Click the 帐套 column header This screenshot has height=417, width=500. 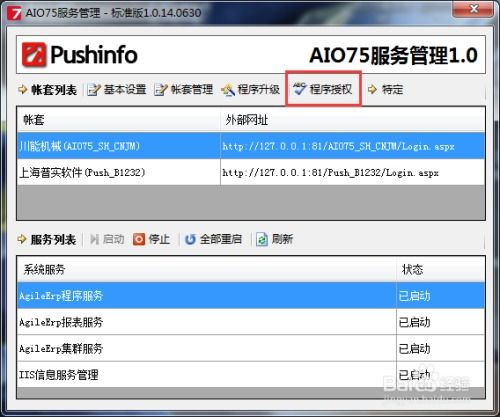pyautogui.click(x=119, y=120)
